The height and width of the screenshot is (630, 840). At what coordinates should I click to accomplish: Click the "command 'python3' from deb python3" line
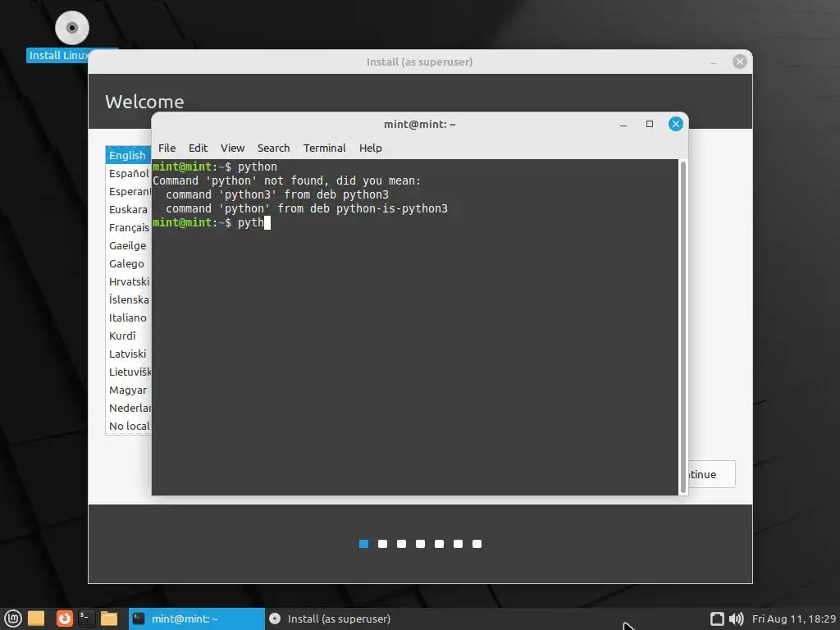click(277, 195)
